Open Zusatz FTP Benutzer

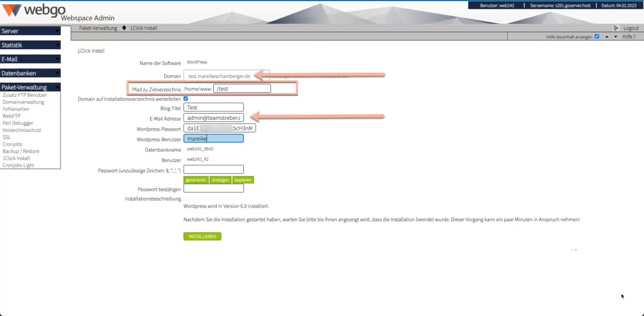pyautogui.click(x=25, y=95)
